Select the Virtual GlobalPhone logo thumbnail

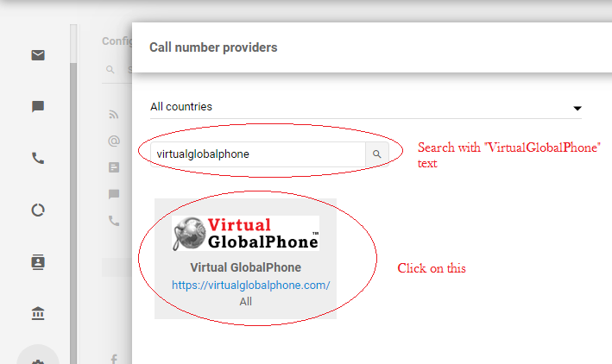pos(245,233)
